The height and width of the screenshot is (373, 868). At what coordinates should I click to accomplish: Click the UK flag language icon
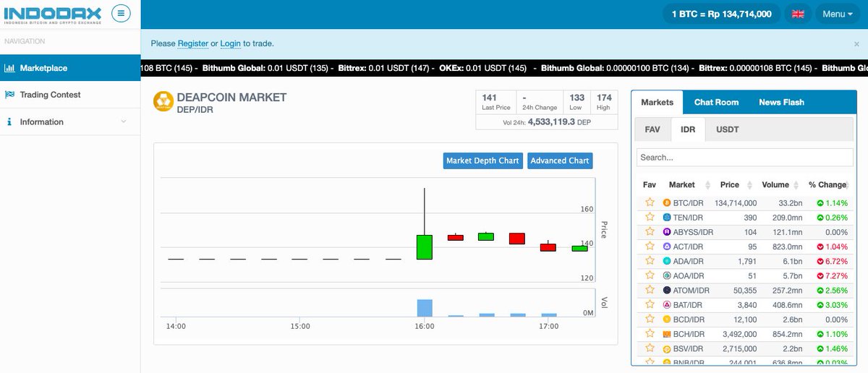click(799, 14)
